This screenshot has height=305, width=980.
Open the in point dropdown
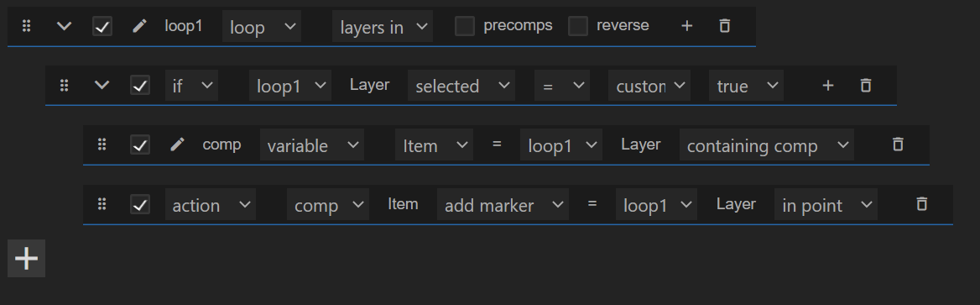(x=826, y=205)
